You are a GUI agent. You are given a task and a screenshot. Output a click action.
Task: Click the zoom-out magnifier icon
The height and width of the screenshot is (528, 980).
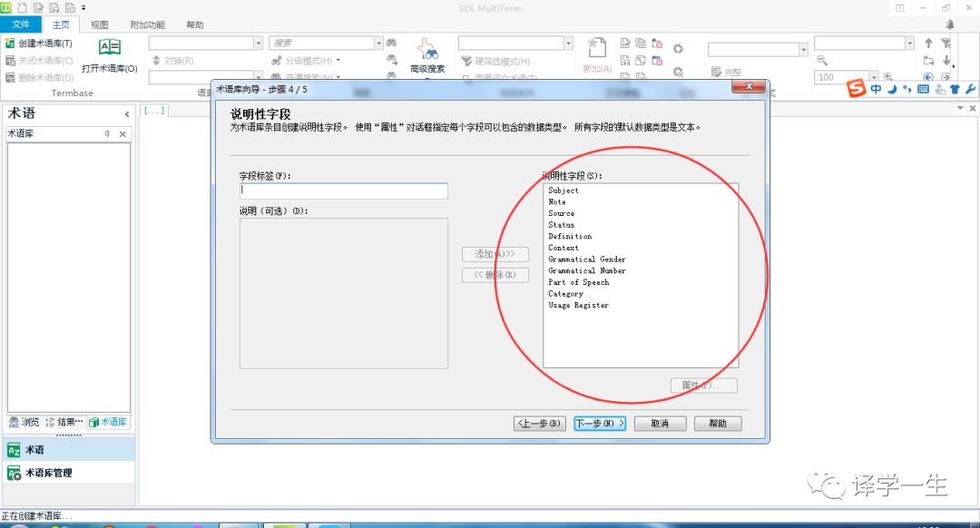click(x=822, y=61)
